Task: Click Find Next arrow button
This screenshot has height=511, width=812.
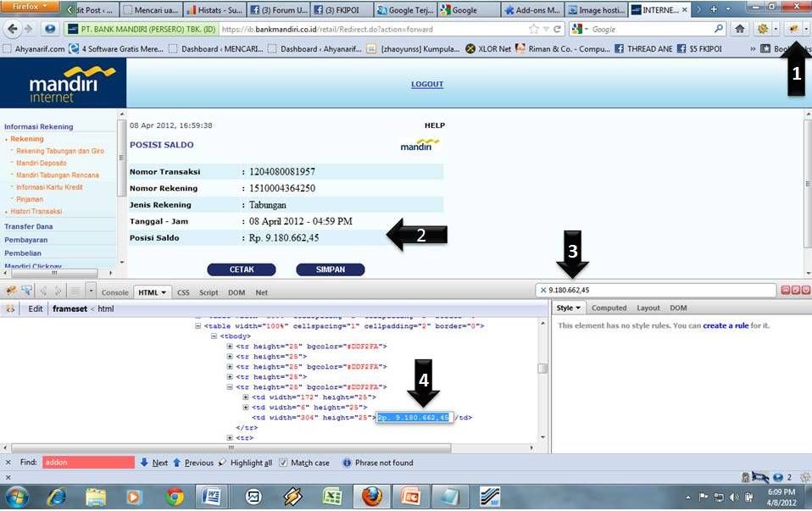Action: coord(153,463)
